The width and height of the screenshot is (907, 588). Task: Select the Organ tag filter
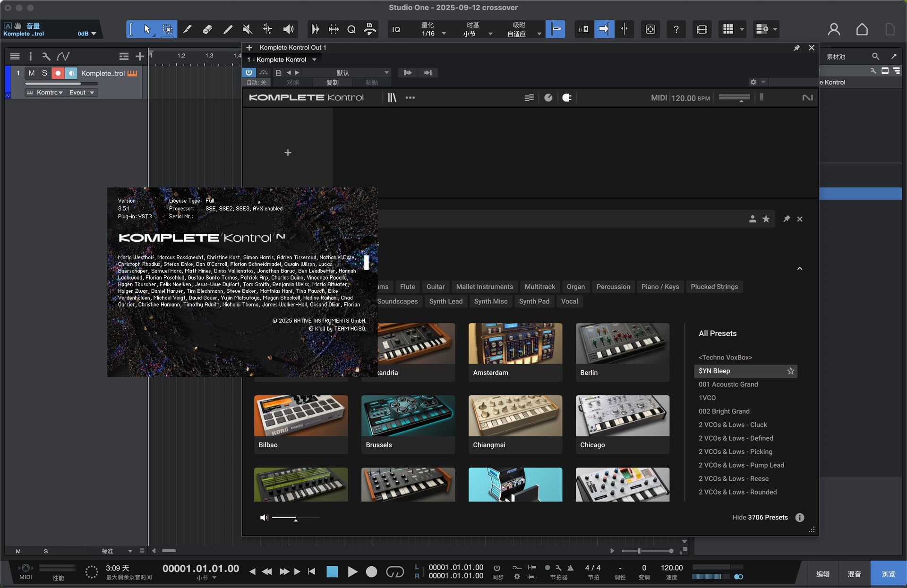tap(575, 287)
